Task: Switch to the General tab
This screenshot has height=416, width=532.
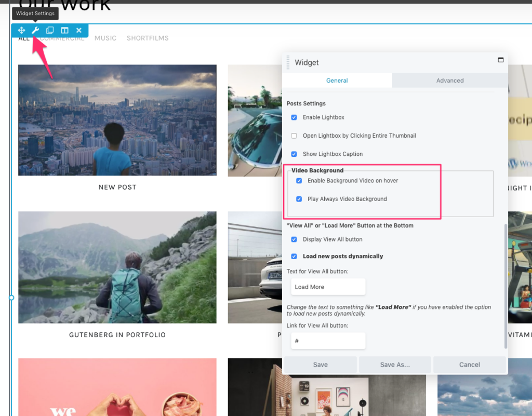Action: [x=337, y=80]
